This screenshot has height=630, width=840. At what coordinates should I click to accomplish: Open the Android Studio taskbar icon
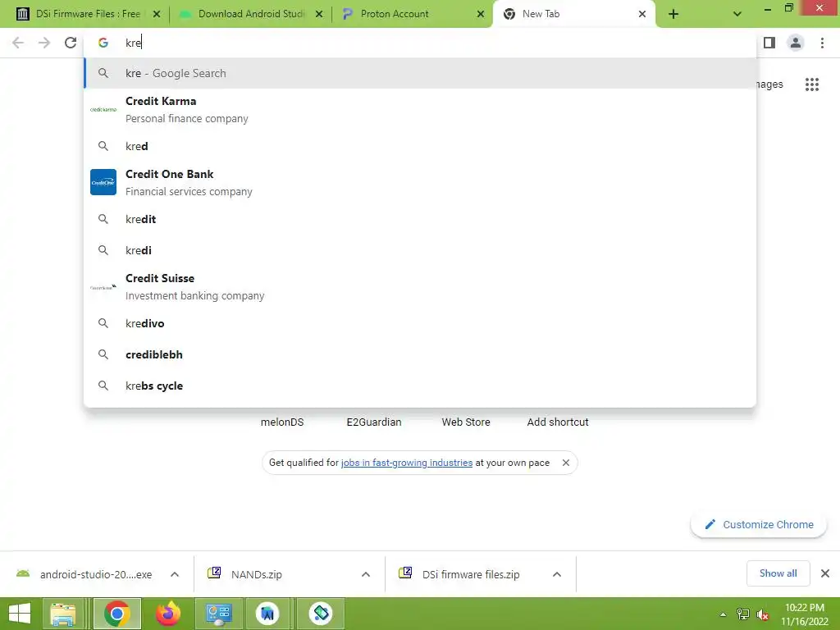point(268,614)
